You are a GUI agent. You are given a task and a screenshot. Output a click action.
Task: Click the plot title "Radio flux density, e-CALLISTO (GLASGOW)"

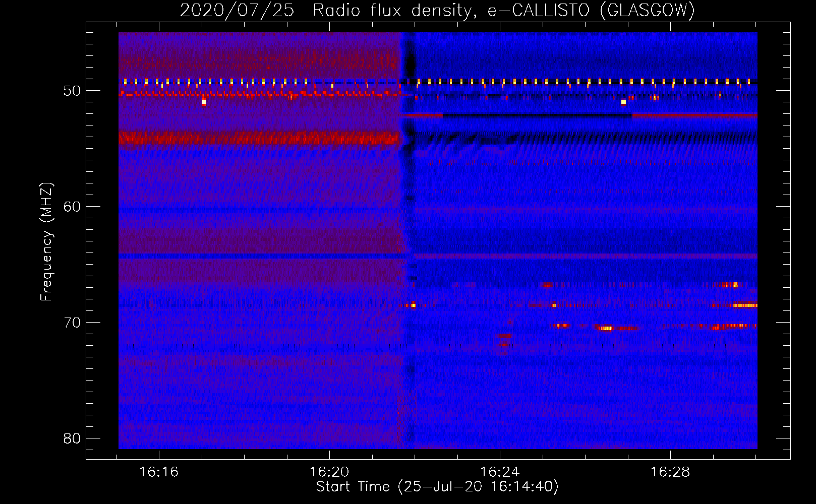click(504, 10)
